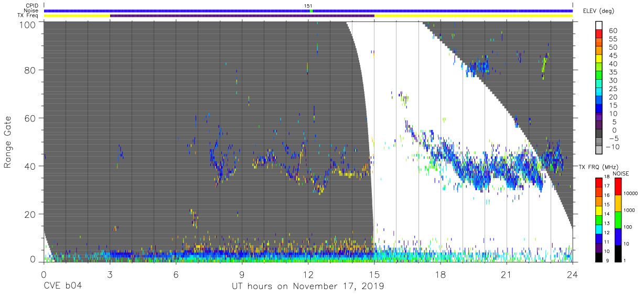Click the UT hours tick label 15
The image size is (644, 297).
[x=374, y=274]
